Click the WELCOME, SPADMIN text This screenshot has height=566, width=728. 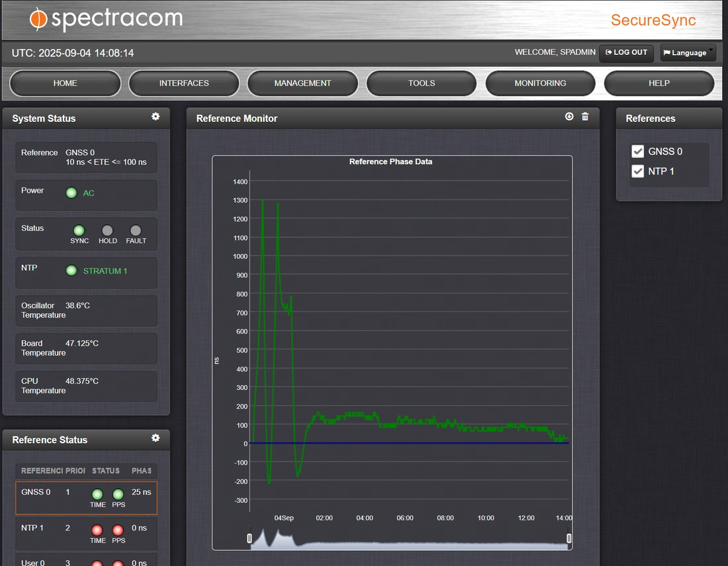click(x=555, y=52)
